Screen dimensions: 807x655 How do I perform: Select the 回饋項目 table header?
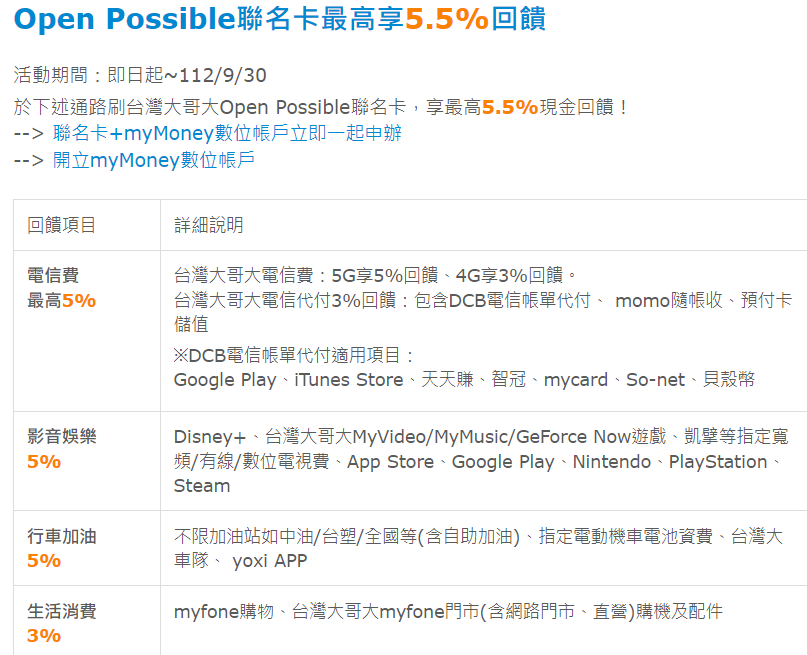[x=62, y=225]
